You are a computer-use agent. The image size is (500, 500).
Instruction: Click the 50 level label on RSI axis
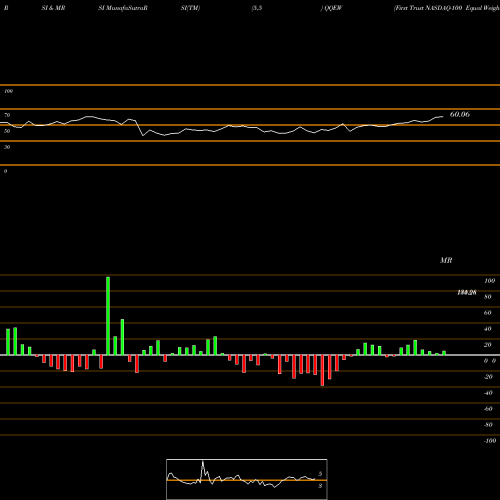pyautogui.click(x=7, y=131)
